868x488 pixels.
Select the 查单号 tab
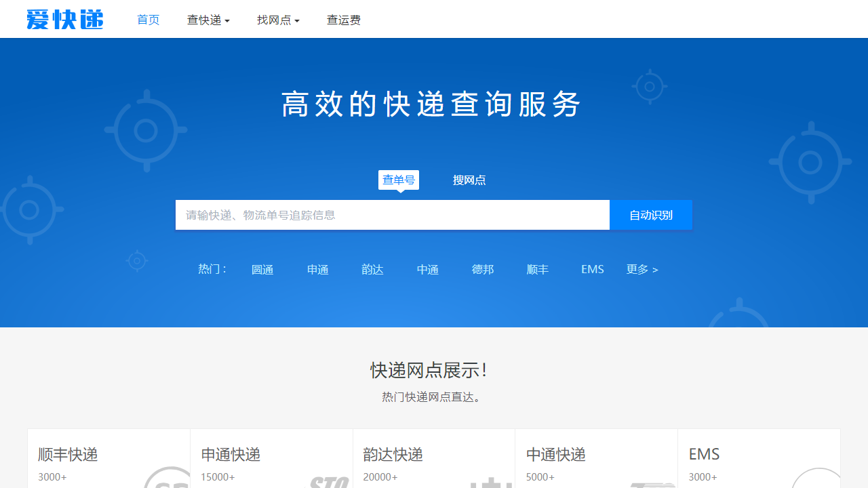click(399, 179)
